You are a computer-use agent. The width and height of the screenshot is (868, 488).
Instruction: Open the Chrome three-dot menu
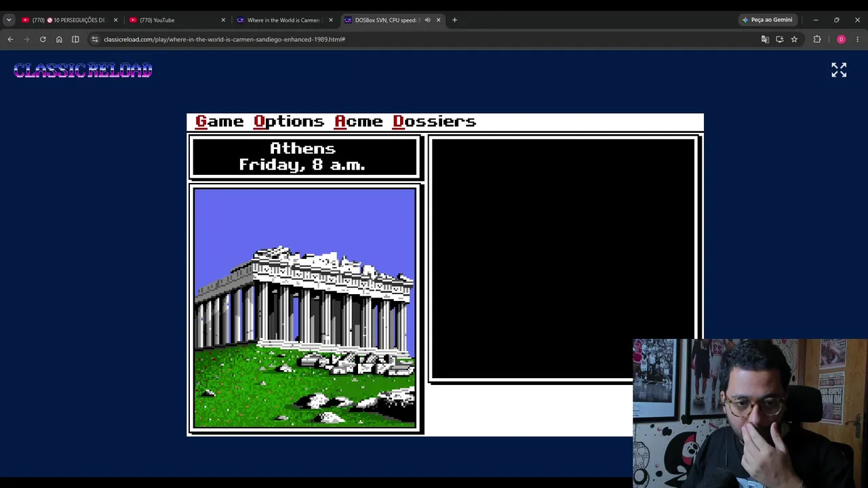(x=858, y=39)
